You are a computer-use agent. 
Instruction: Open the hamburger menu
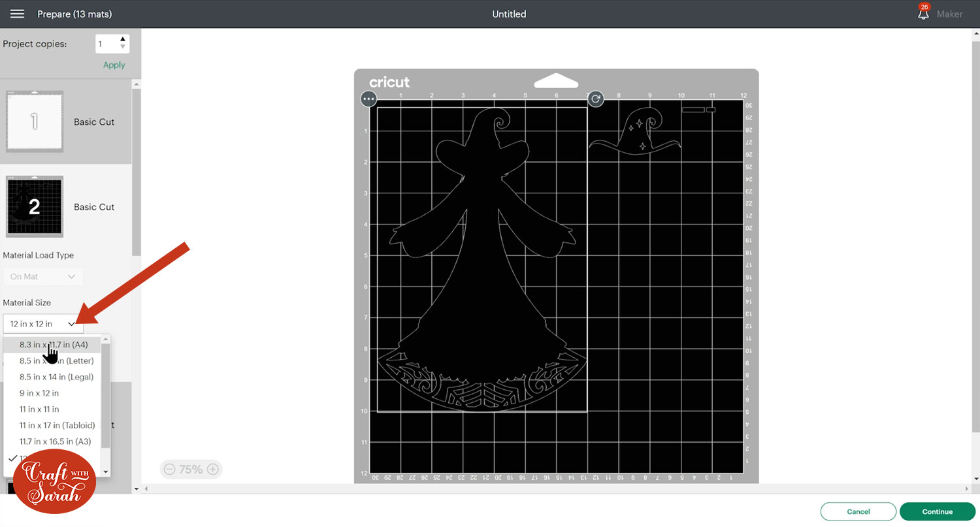(18, 14)
